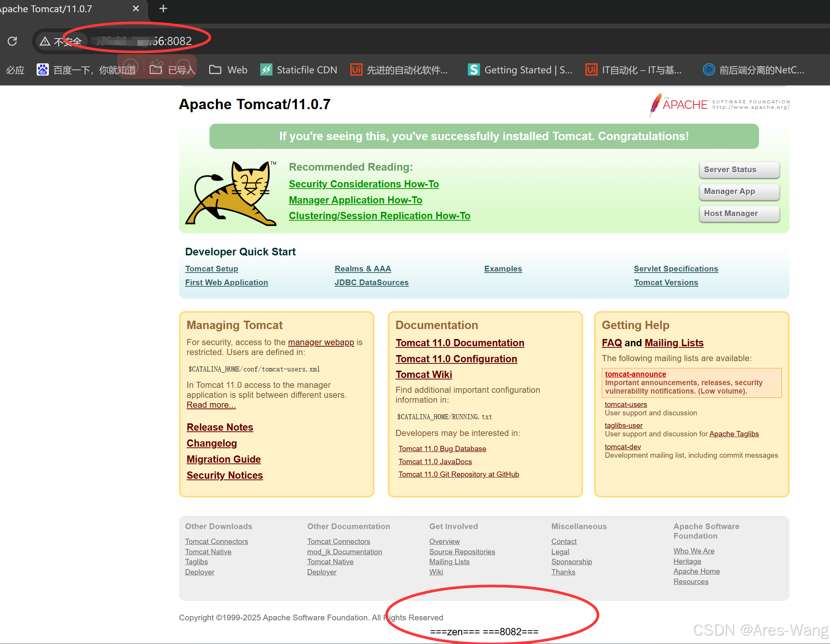Open a new browser tab with plus icon
This screenshot has height=644, width=830.
(x=163, y=8)
